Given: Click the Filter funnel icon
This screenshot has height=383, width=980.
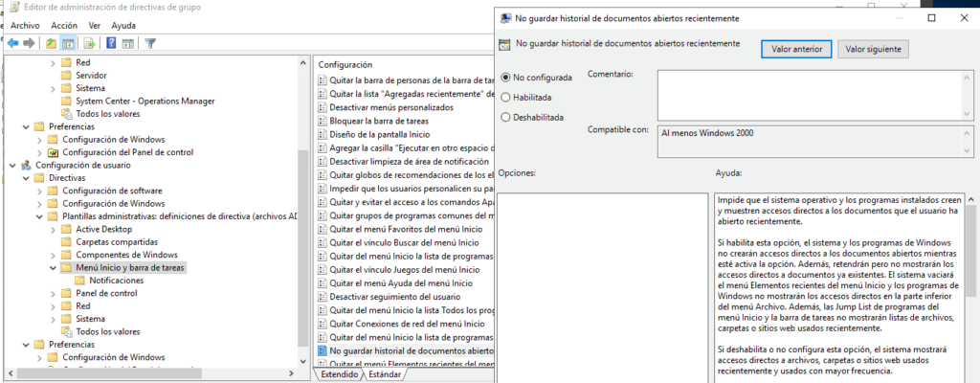Looking at the screenshot, I should click(x=150, y=43).
